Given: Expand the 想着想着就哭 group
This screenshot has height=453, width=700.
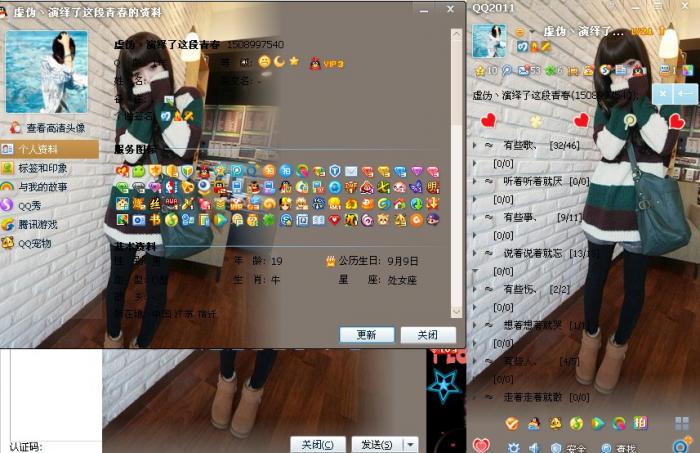Looking at the screenshot, I should (x=531, y=325).
